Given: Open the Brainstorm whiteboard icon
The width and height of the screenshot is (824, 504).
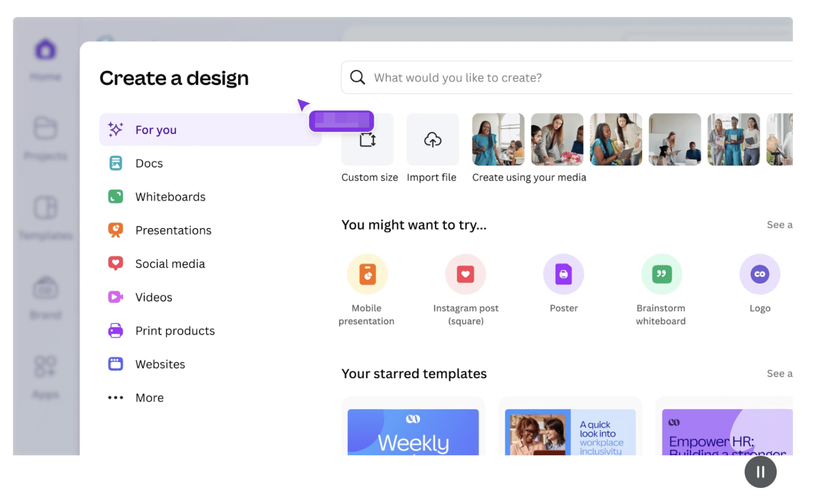Looking at the screenshot, I should click(x=661, y=273).
